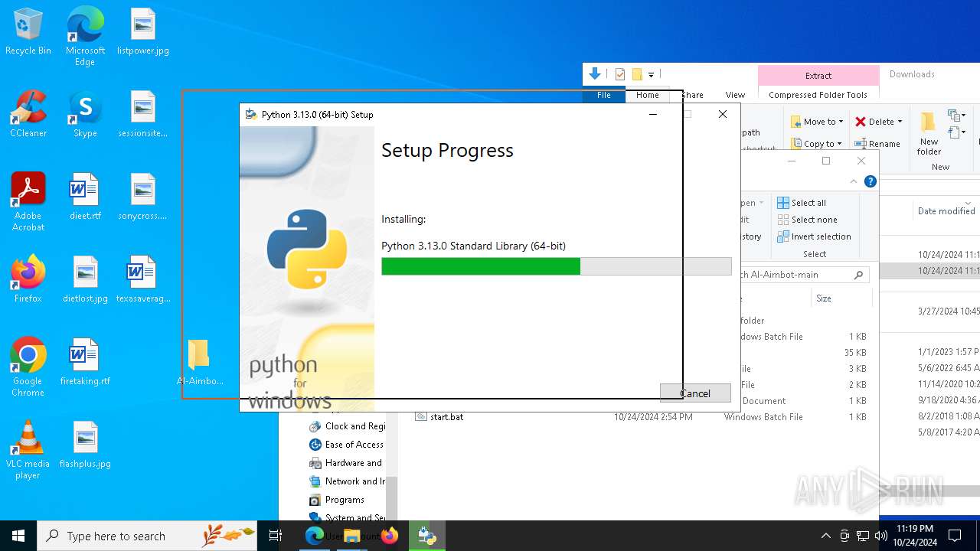
Task: Open Skype desktop shortcut
Action: click(85, 115)
